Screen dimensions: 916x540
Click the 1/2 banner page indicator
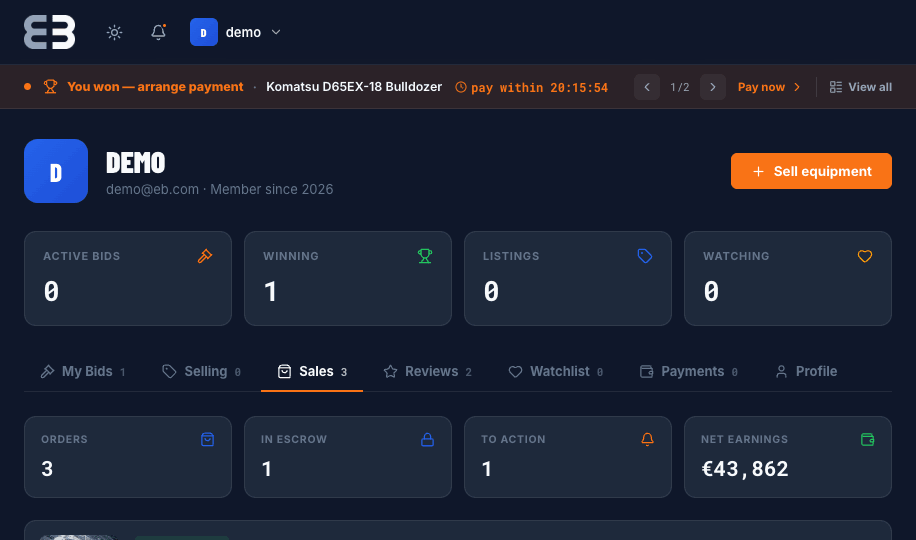coord(679,87)
